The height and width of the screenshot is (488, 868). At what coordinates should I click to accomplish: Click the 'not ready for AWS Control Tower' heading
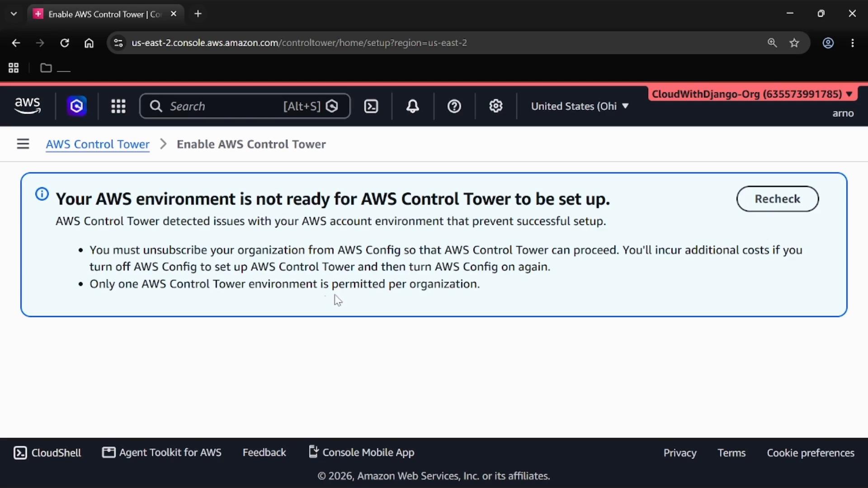pyautogui.click(x=333, y=199)
